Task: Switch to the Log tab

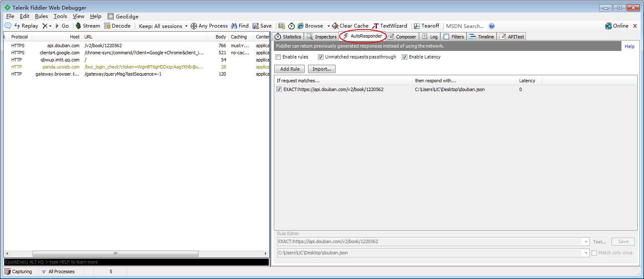Action: [429, 37]
